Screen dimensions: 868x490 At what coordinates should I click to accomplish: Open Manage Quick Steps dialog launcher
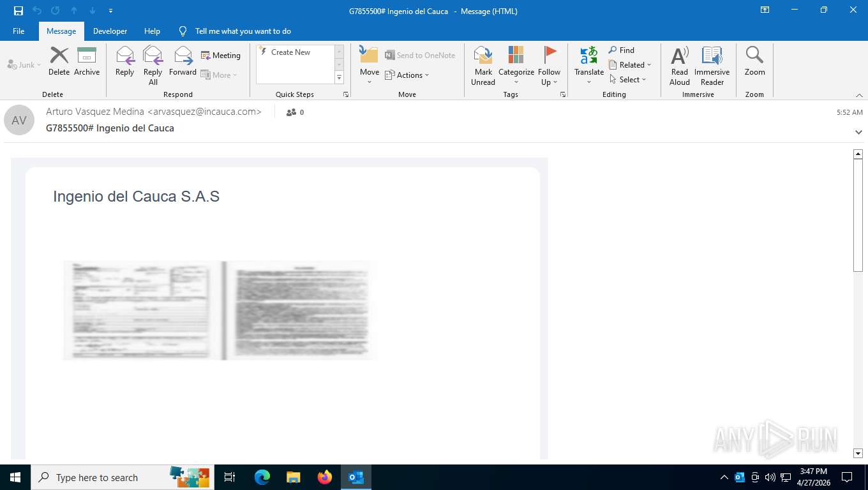346,94
